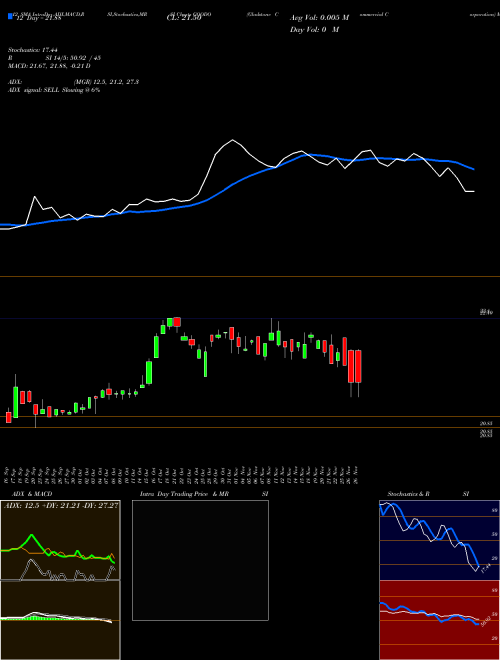Select 'ADX signal: SELL Slowing @ 6%' text
This screenshot has width=500, height=660.
point(54,90)
